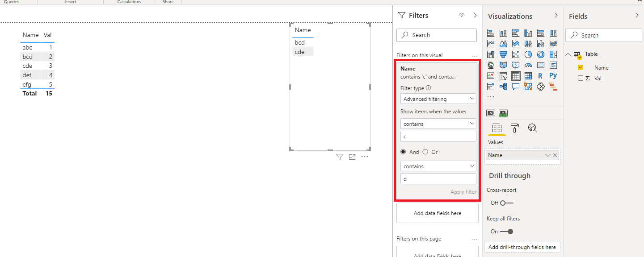644x257 pixels.
Task: Open the second 'contains' condition dropdown
Action: pos(438,166)
